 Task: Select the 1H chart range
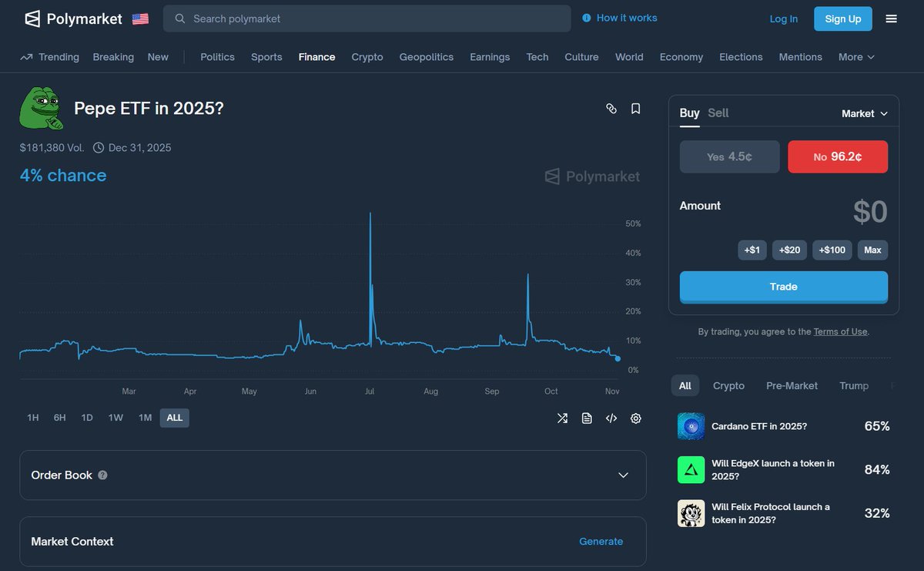click(x=32, y=418)
